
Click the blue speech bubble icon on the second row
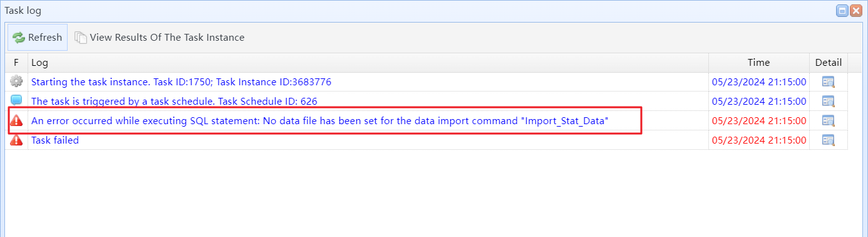(16, 100)
